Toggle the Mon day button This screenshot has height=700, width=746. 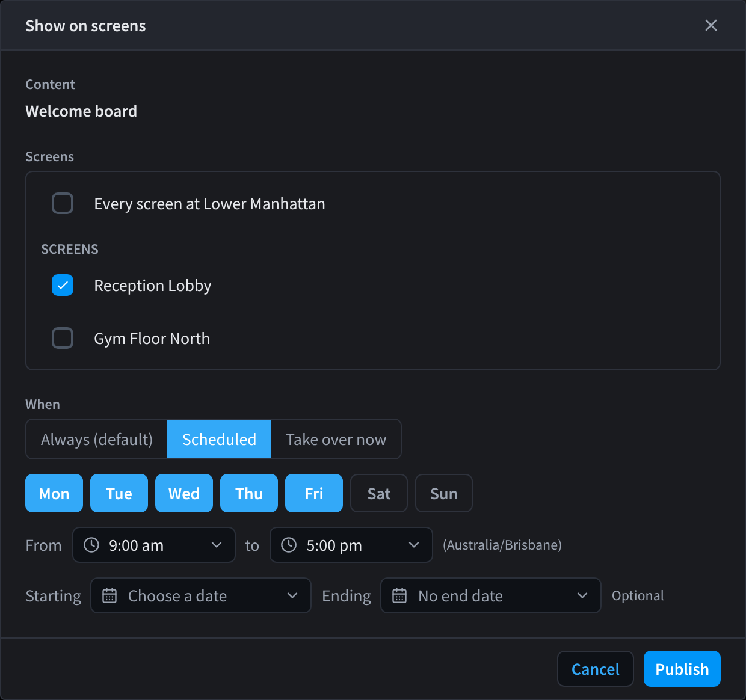(54, 493)
